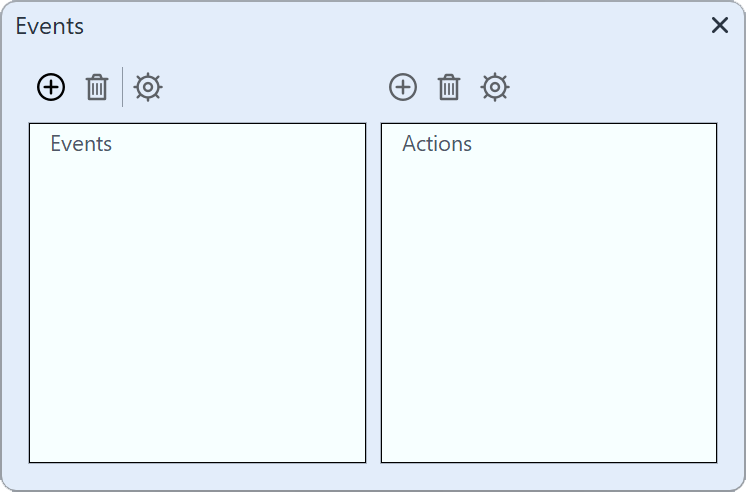Click the vertical separator in the events toolbar
Image resolution: width=746 pixels, height=492 pixels.
click(x=123, y=88)
